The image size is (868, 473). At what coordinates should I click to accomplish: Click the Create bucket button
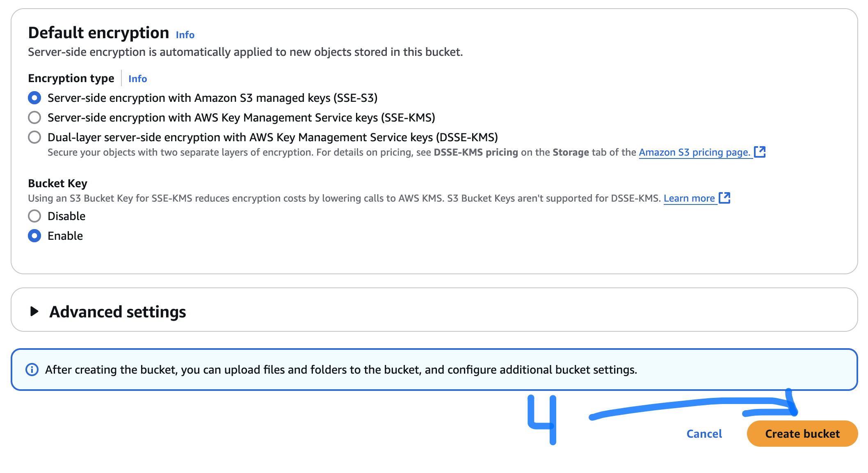(x=802, y=434)
